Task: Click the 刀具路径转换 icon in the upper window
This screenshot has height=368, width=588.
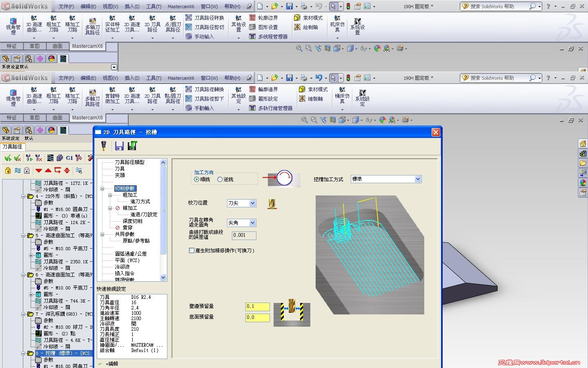Action: [x=189, y=18]
